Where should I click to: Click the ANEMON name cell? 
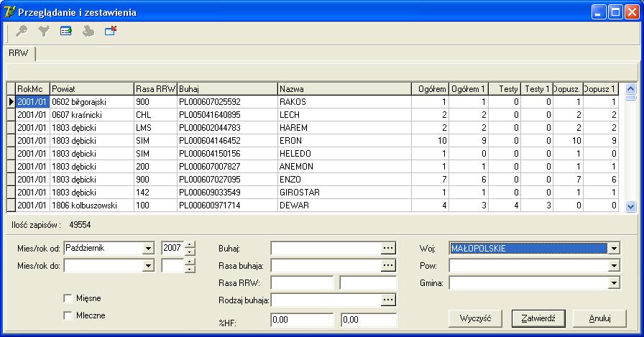pos(344,167)
